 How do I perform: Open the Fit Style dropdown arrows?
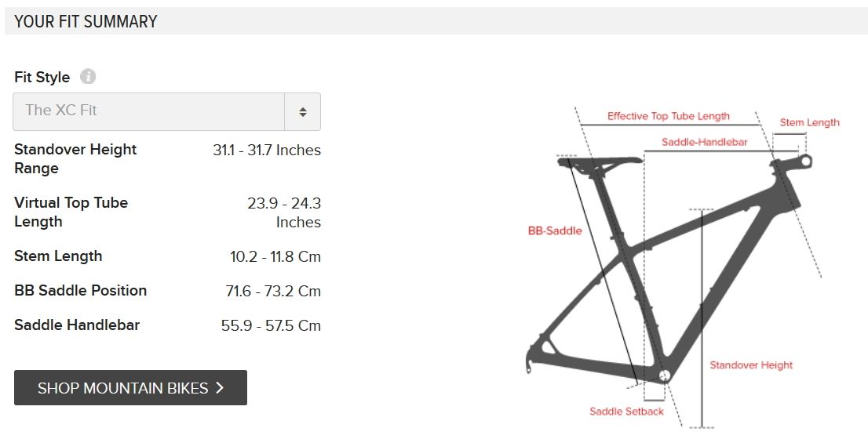pos(303,111)
